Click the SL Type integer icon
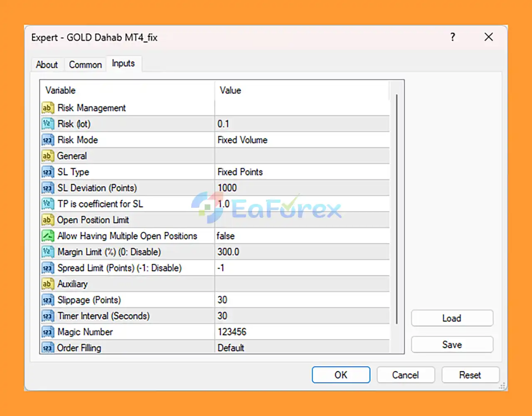 point(47,172)
